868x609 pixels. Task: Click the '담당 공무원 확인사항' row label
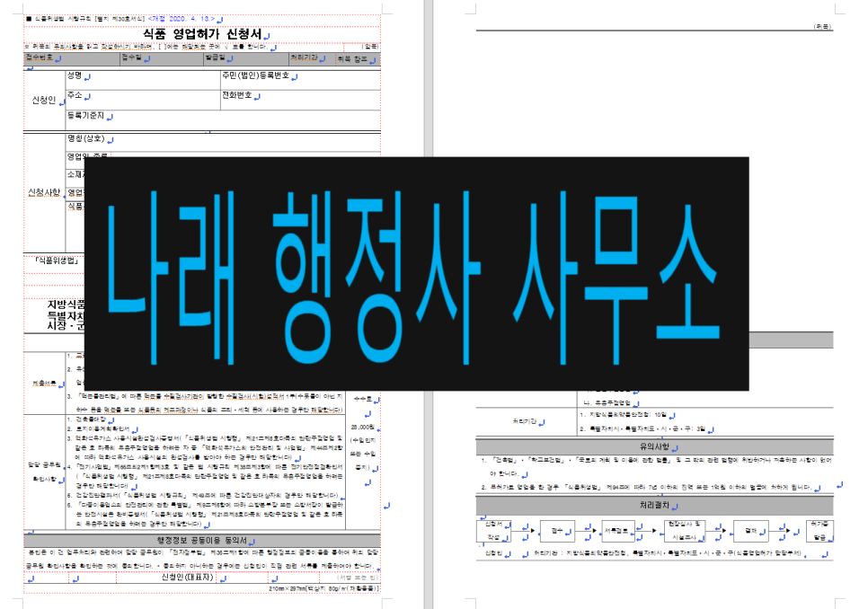coord(44,472)
